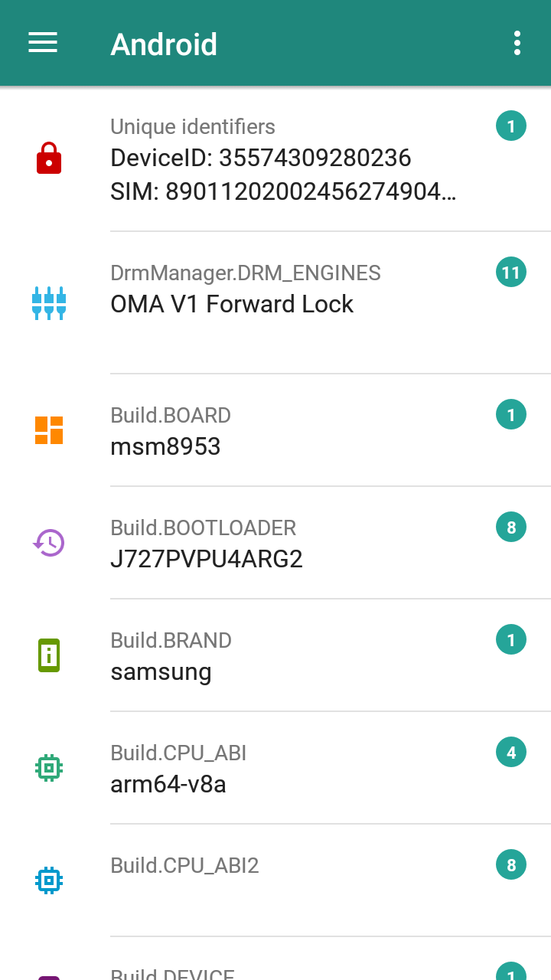
Task: Tap the orange Build.BOARD dashboard icon
Action: pos(49,430)
